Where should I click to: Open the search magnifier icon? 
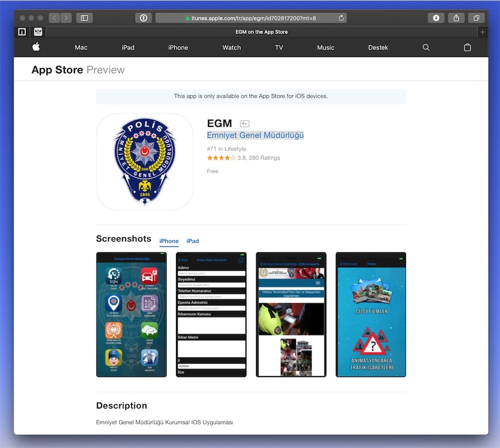(x=426, y=47)
